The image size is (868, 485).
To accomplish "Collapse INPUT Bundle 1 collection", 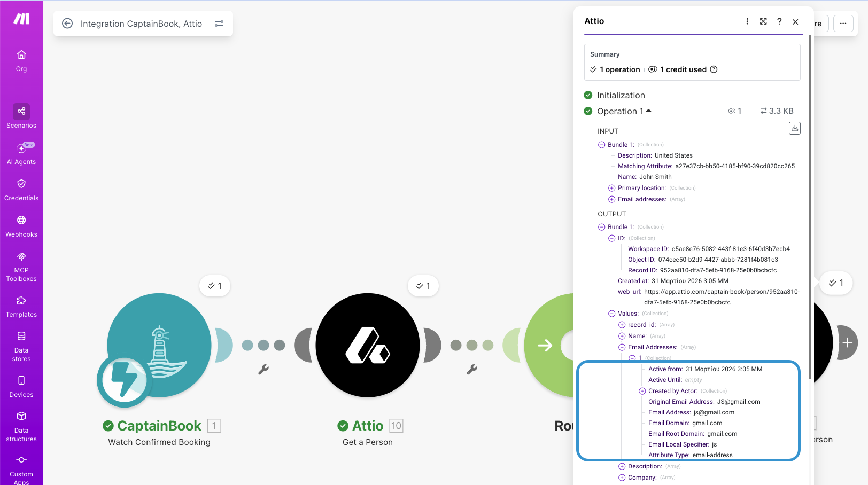I will (601, 145).
